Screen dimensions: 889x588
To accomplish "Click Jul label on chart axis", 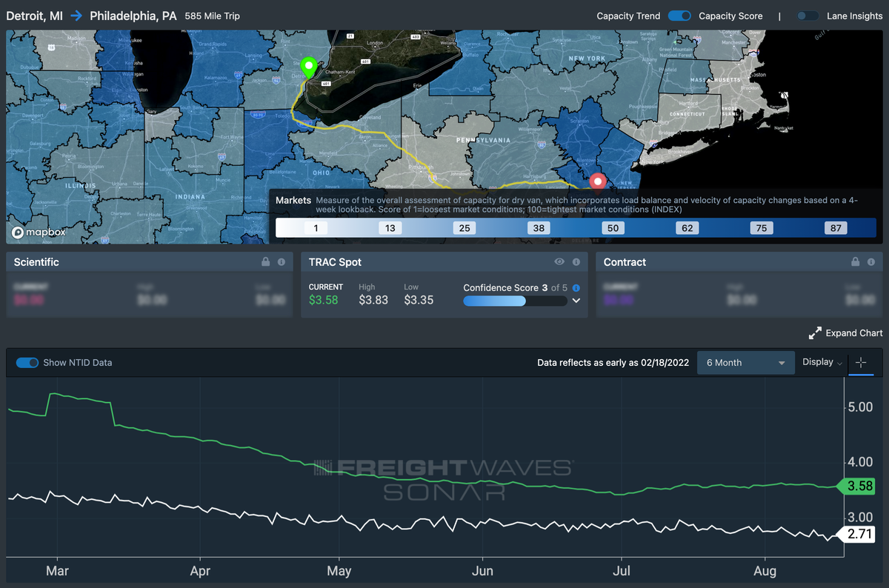I will [622, 571].
